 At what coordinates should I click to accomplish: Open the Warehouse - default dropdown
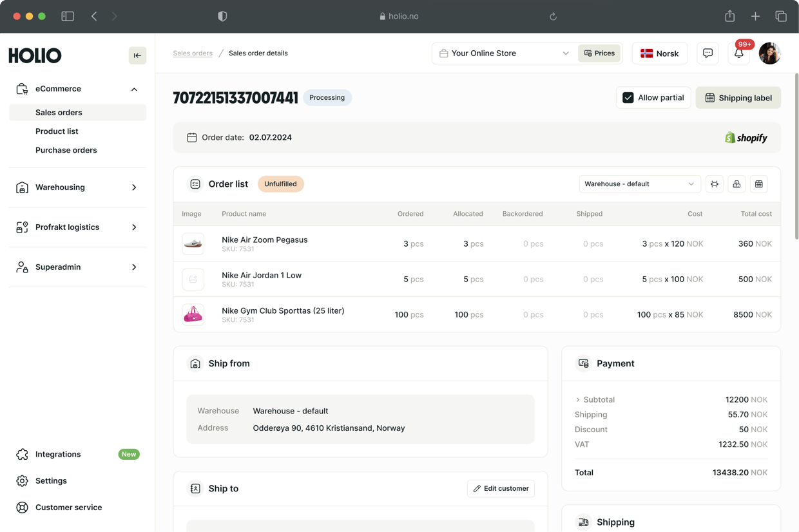pyautogui.click(x=639, y=184)
